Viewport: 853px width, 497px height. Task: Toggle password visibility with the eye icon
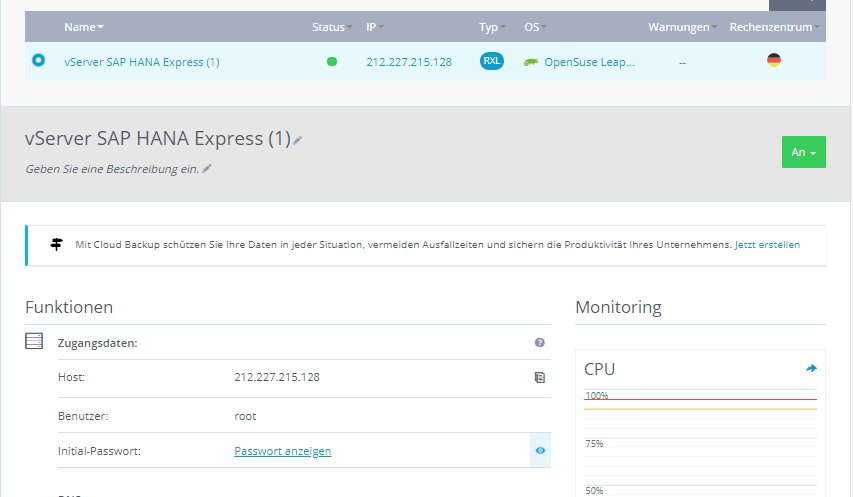point(540,450)
